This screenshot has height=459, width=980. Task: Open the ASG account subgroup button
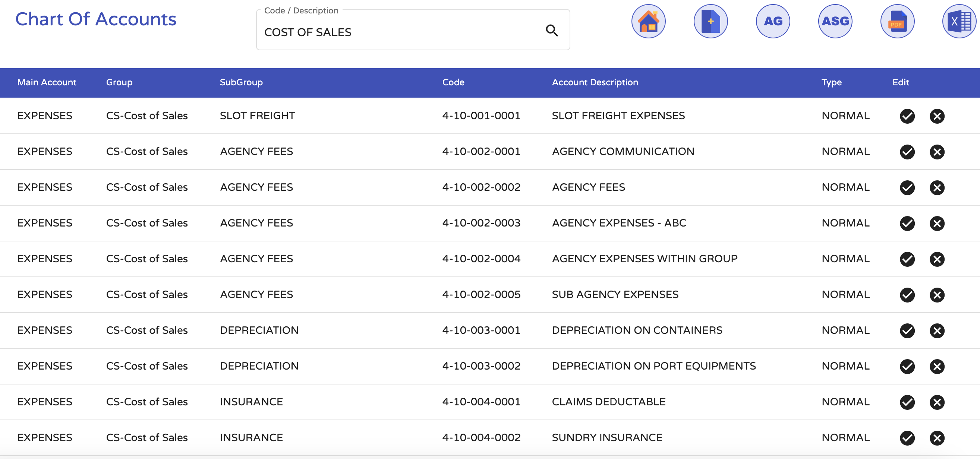(x=835, y=21)
